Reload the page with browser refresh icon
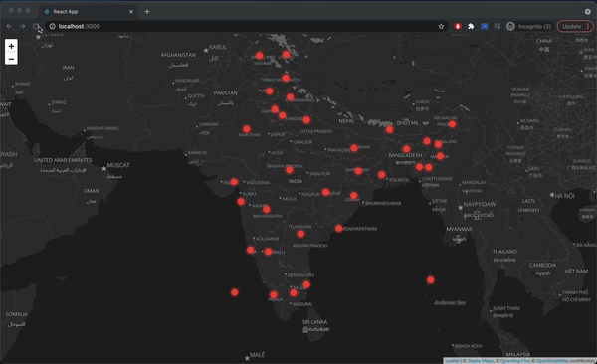This screenshot has width=597, height=364. (36, 26)
